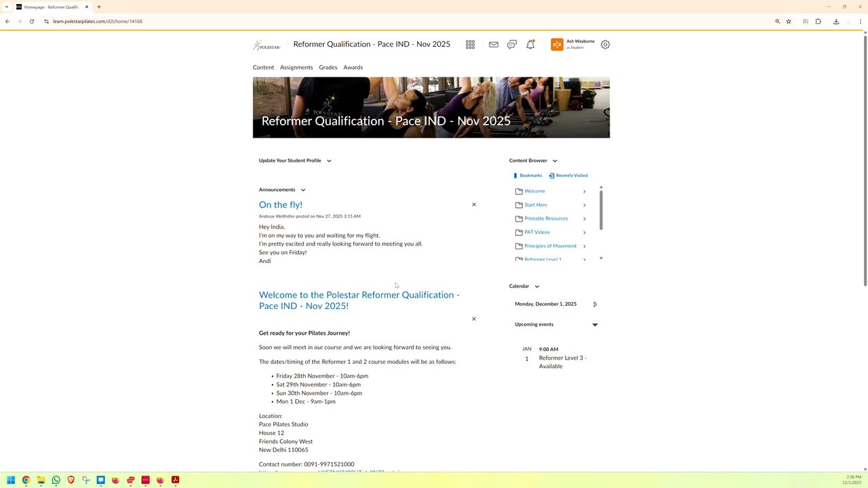The width and height of the screenshot is (868, 488).
Task: Open the browser three-dot menu
Action: point(861,21)
